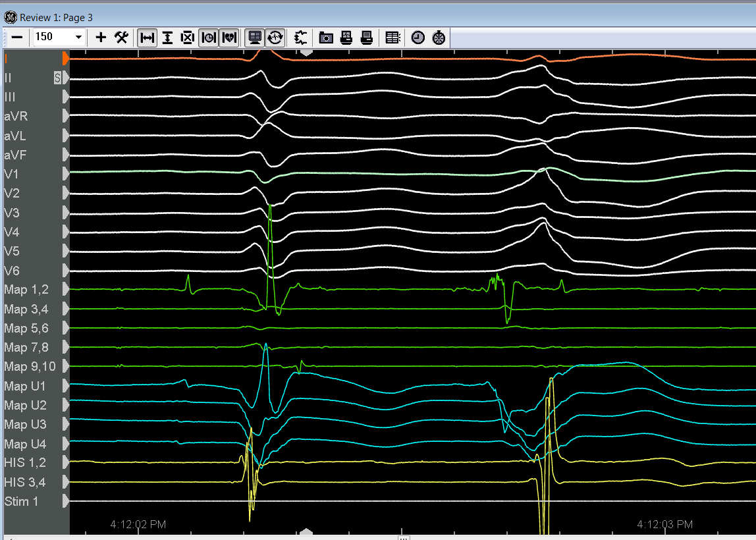The height and width of the screenshot is (540, 756).
Task: Select the V6 channel label
Action: (12, 271)
